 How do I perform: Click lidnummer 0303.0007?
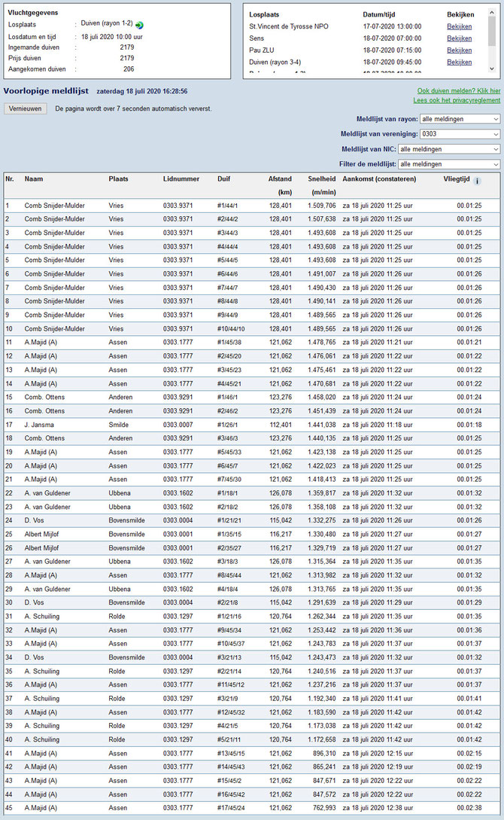pyautogui.click(x=178, y=425)
